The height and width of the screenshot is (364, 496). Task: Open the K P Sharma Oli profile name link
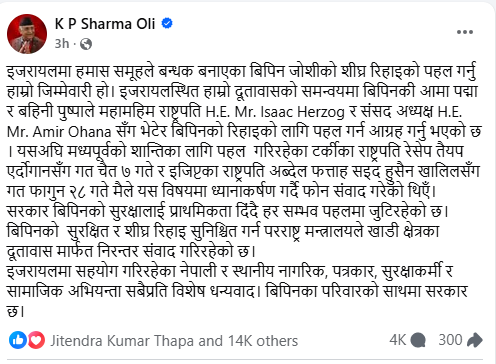(105, 24)
